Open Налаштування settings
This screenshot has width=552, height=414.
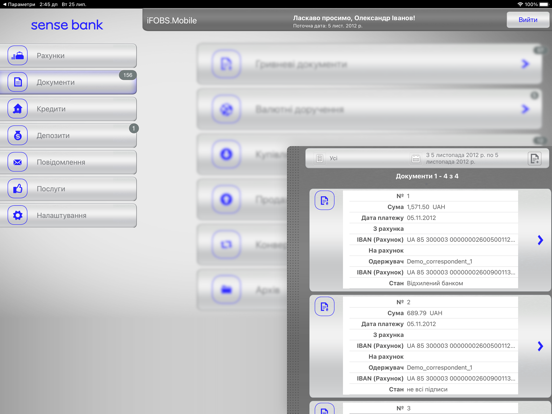click(68, 215)
